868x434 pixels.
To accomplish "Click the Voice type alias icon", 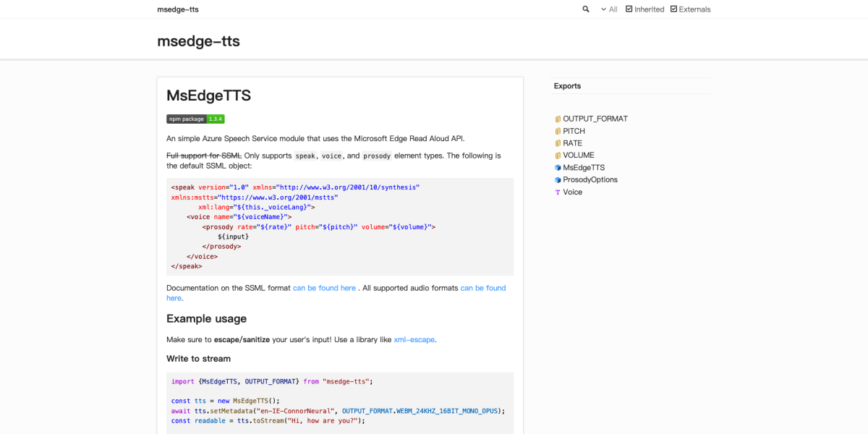I will [558, 192].
